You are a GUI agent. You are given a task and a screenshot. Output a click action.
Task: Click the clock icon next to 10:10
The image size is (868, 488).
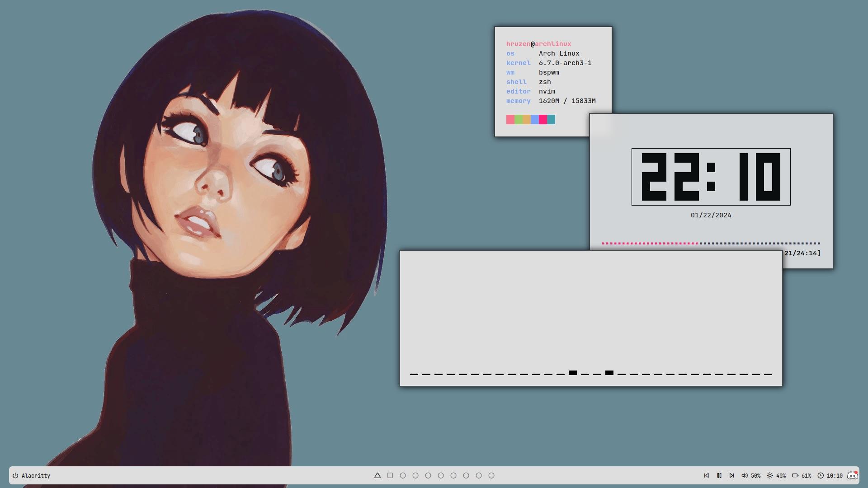[821, 475]
